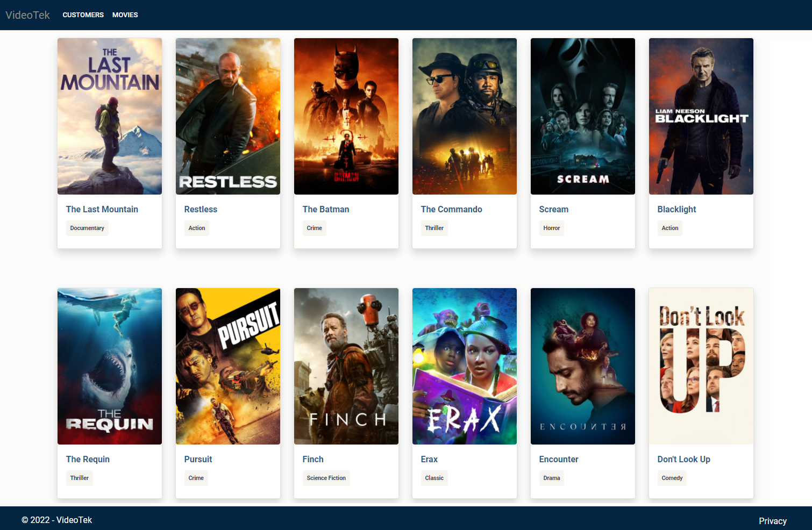The height and width of the screenshot is (530, 812).
Task: Click Action tag under Restless
Action: coord(197,228)
